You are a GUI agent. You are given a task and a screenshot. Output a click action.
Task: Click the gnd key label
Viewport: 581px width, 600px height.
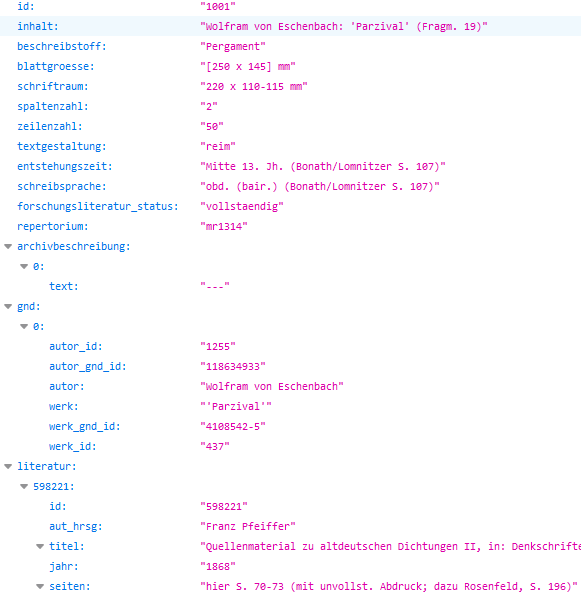[x=29, y=307]
